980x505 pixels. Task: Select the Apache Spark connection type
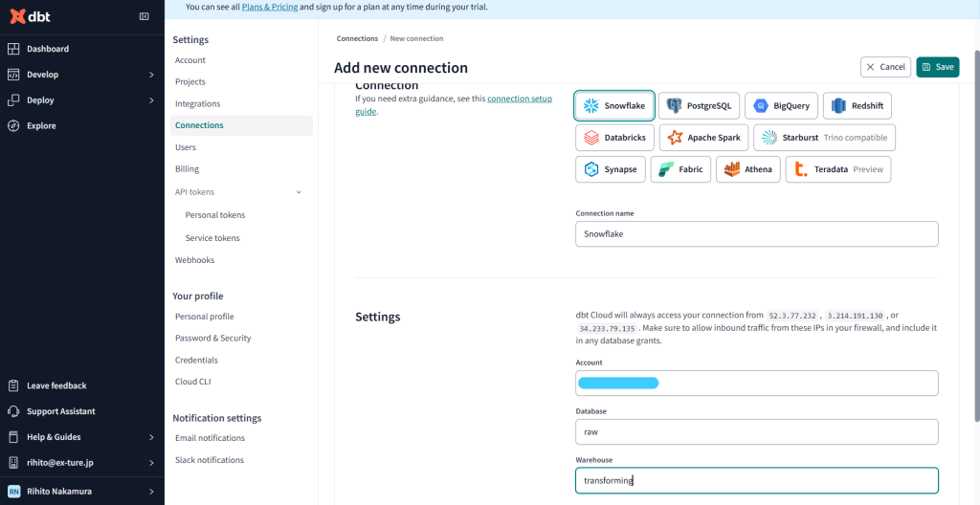pyautogui.click(x=703, y=138)
